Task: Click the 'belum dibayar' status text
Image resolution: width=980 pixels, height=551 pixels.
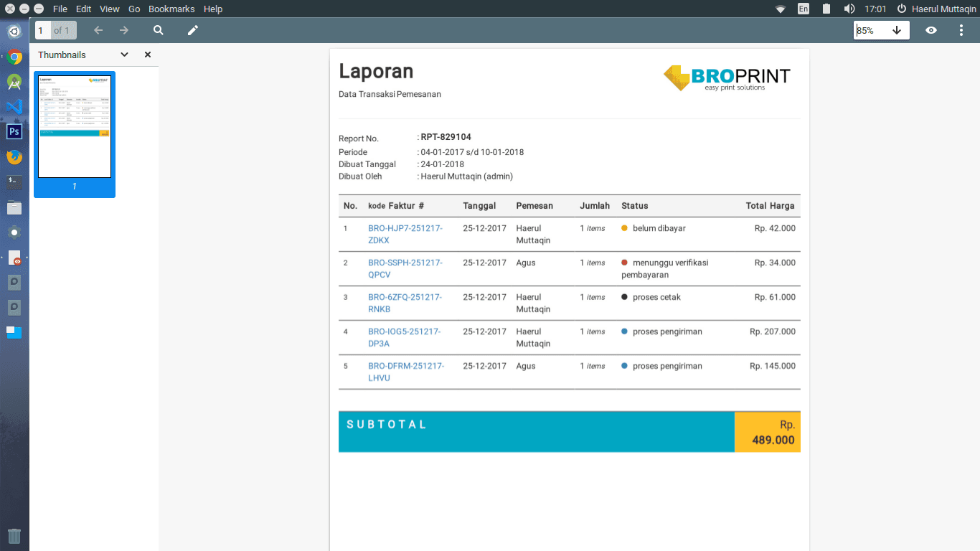Action: [659, 228]
